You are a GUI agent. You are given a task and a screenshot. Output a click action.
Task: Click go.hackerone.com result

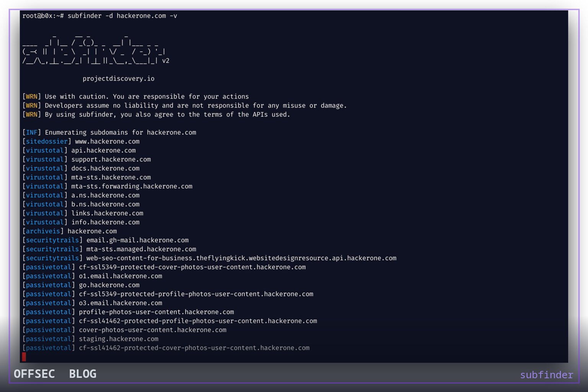coord(109,285)
